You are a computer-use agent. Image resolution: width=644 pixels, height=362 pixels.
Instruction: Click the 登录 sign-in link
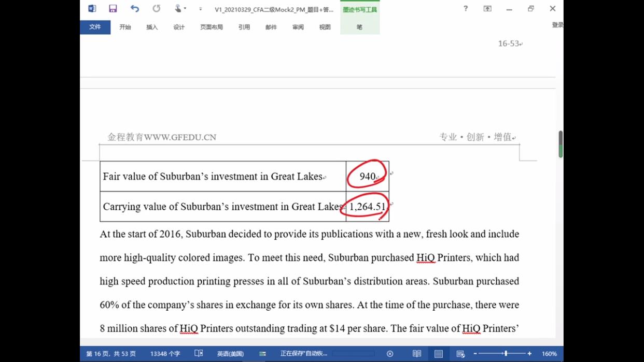coord(557,25)
